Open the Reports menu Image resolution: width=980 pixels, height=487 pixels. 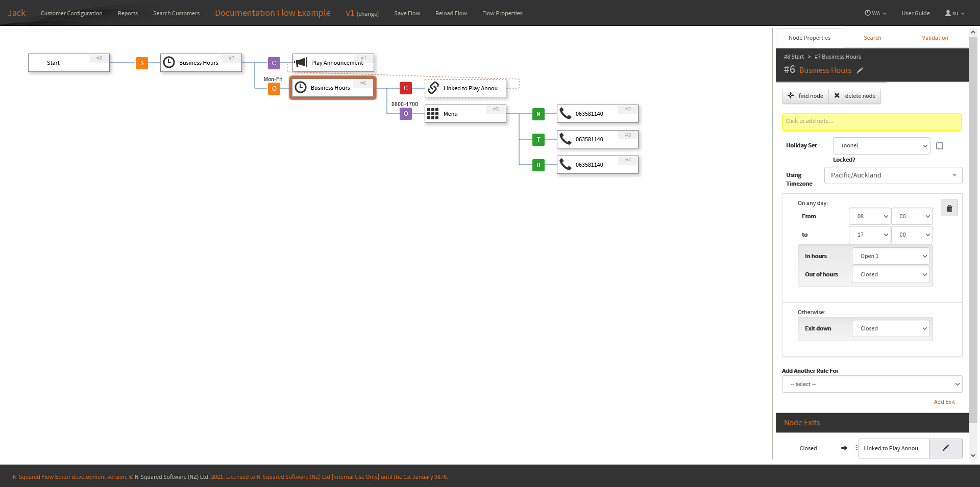128,13
